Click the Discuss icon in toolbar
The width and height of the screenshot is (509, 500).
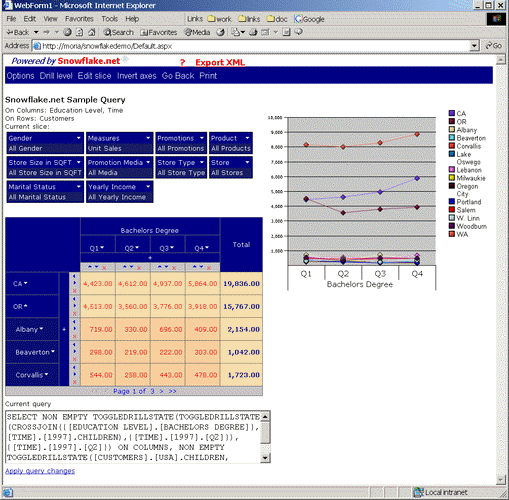click(299, 32)
